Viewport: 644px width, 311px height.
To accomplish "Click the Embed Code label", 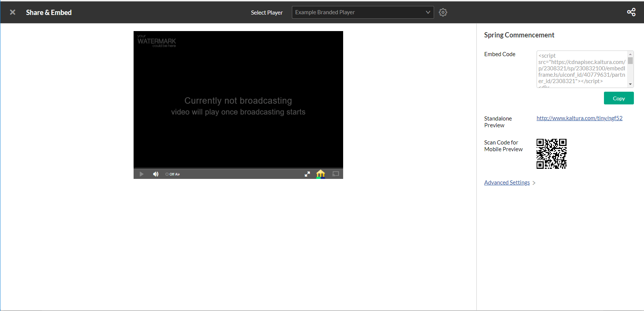I will [x=500, y=54].
